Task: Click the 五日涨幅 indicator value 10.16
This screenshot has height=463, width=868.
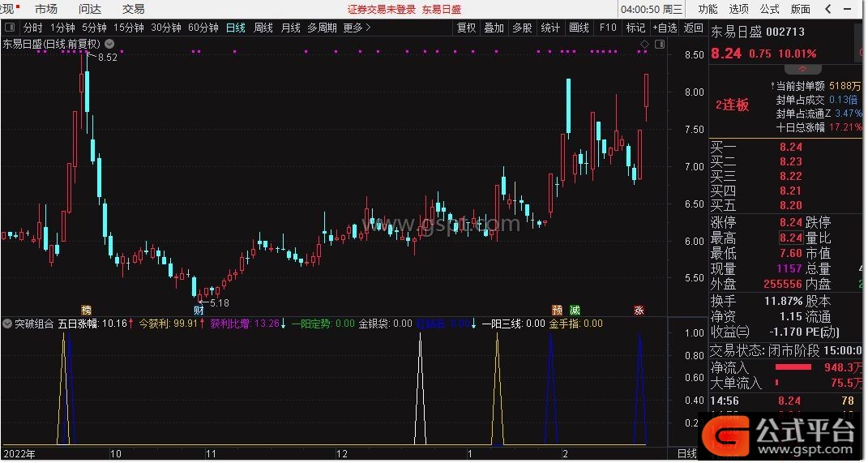Action: point(114,324)
